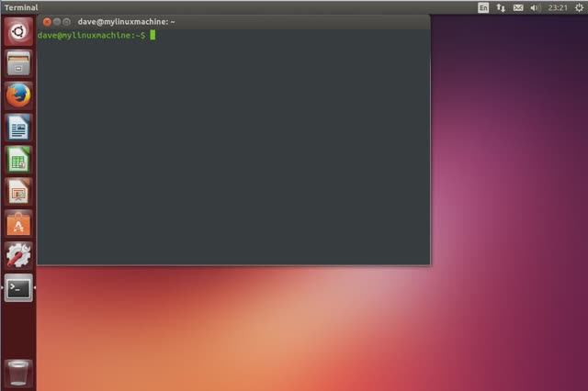Minimize the terminal window

pyautogui.click(x=57, y=22)
